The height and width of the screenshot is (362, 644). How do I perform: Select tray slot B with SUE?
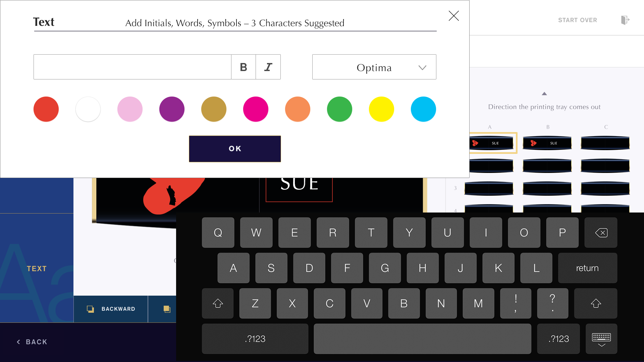547,143
